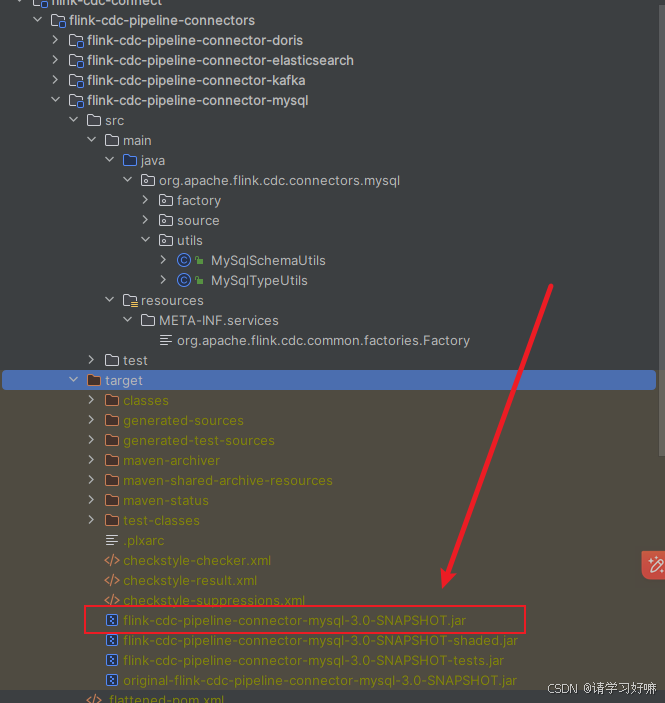Select flink-cdc-pipeline-connector-mysql-3.0-SNAPSHOT.jar
665x703 pixels.
pyautogui.click(x=295, y=621)
